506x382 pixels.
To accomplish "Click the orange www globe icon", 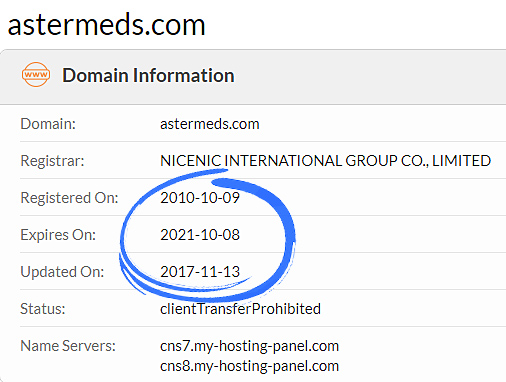I will point(36,74).
